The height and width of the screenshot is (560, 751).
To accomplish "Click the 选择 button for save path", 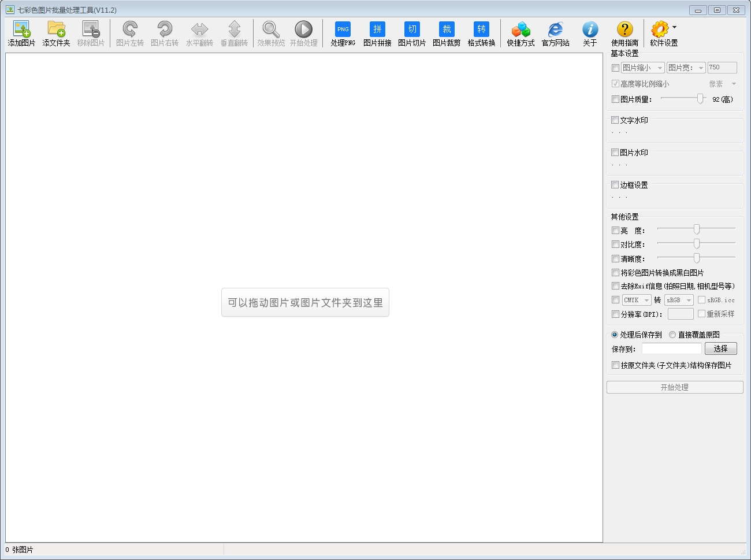I will 720,349.
